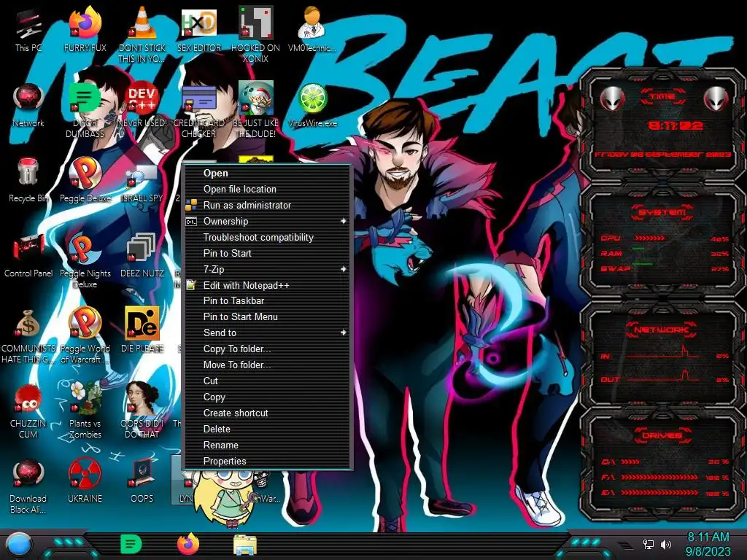The image size is (747, 560).
Task: Click the C:\ drive usage bar
Action: (x=630, y=462)
